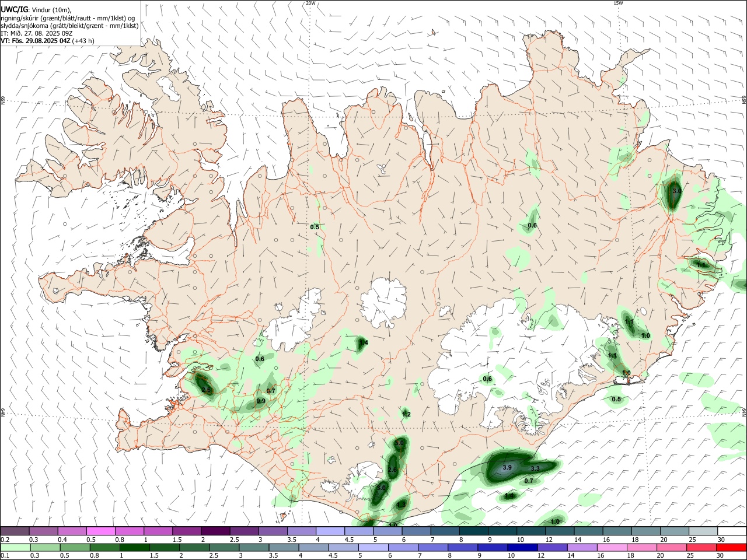This screenshot has height=560, width=747.
Task: Pick the darkest green 1 mm rain swatch
Action: click(x=134, y=547)
